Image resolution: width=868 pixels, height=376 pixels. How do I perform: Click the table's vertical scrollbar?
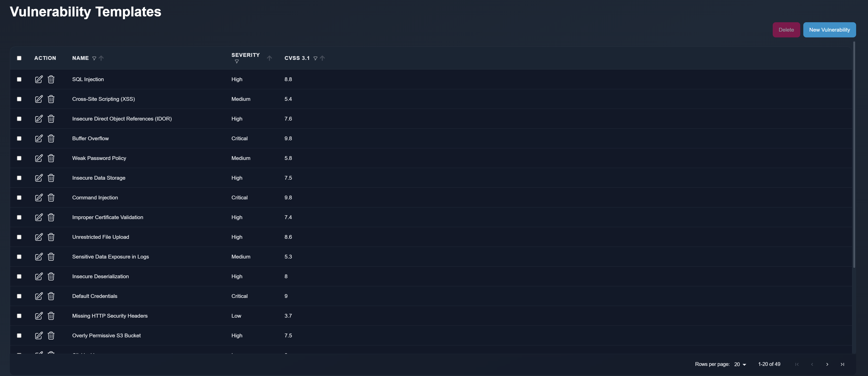tap(854, 155)
